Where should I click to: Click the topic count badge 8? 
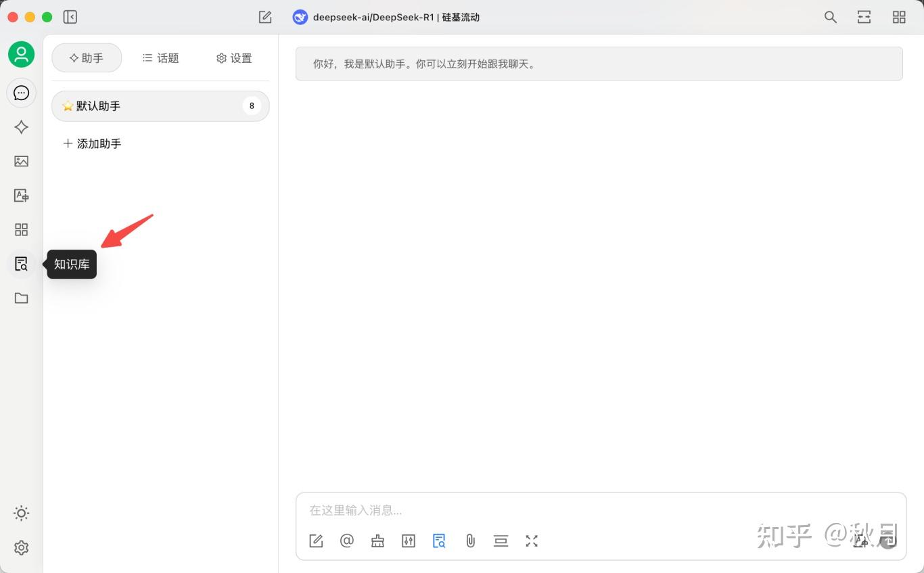[252, 106]
